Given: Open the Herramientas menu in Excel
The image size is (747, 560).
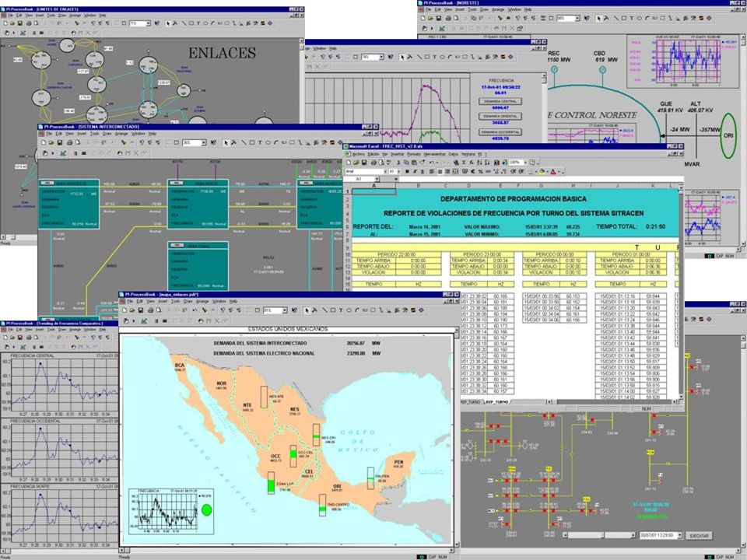Looking at the screenshot, I should (434, 154).
